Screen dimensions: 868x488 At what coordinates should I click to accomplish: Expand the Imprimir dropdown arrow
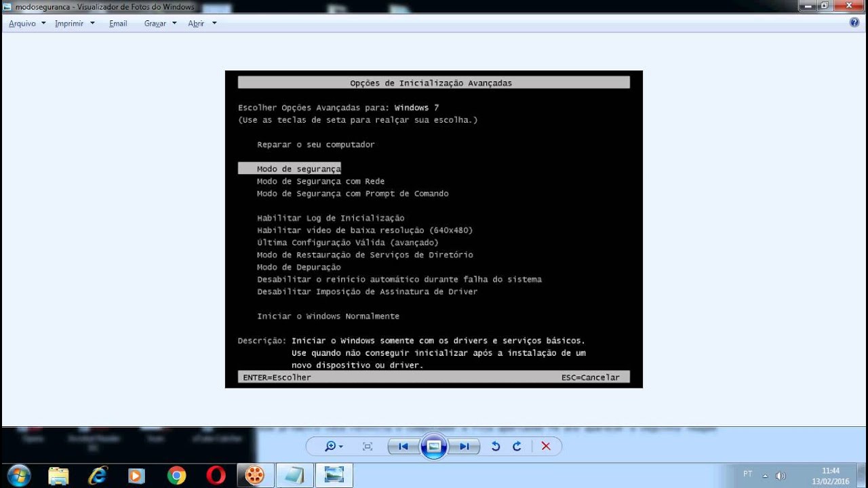[92, 23]
